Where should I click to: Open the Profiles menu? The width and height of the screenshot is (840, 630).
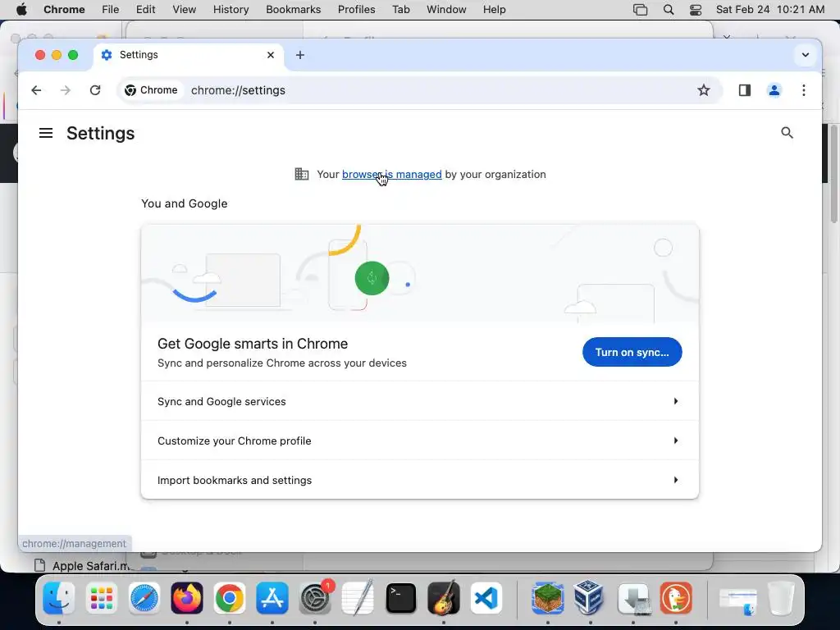coord(356,10)
